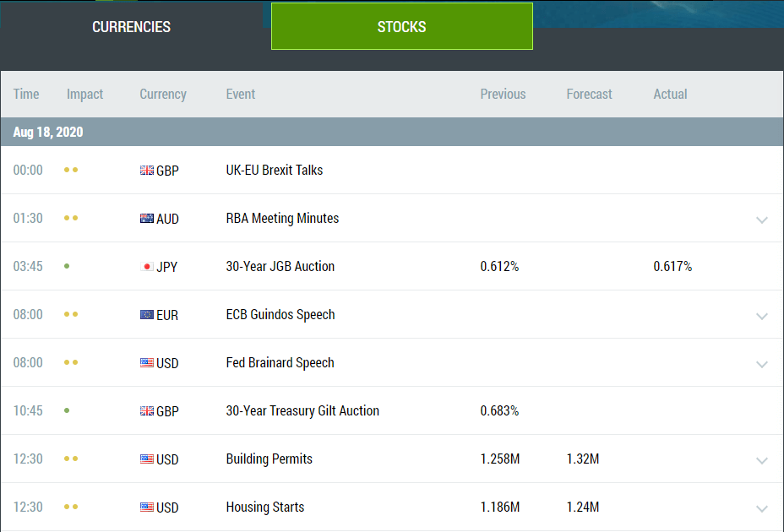Viewport: 784px width, 532px height.
Task: Open the 30-Year Treasury Gilt Auction event
Action: (302, 411)
